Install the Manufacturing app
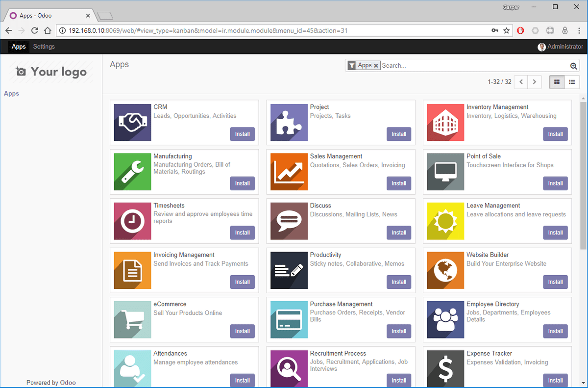The width and height of the screenshot is (588, 388). click(243, 183)
